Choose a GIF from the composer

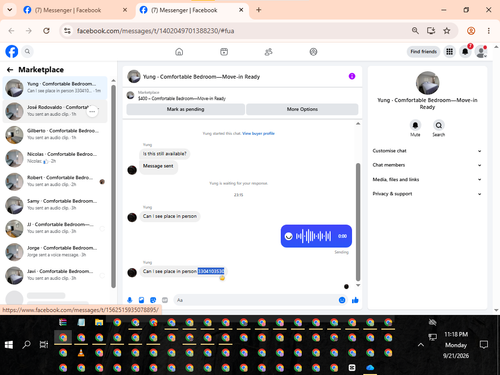tap(165, 300)
